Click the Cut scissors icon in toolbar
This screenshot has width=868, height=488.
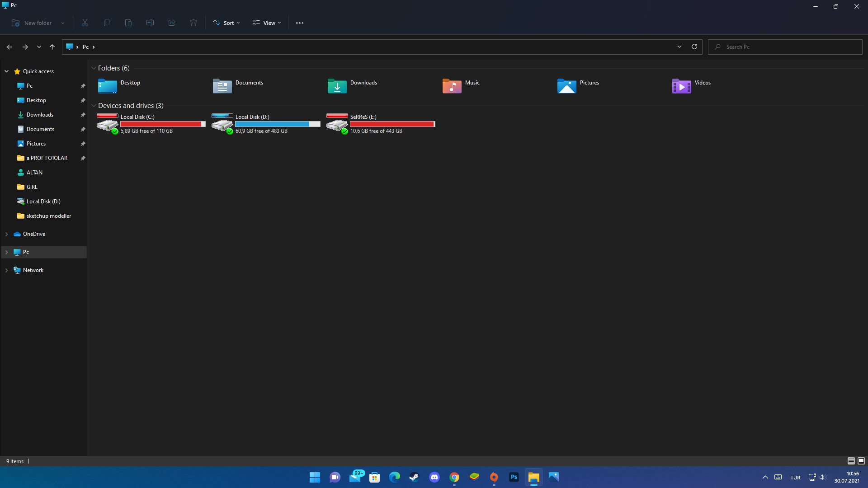85,23
